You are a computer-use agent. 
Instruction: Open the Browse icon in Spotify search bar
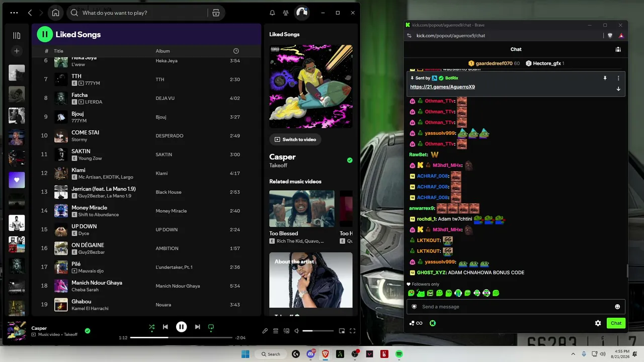coord(216,13)
